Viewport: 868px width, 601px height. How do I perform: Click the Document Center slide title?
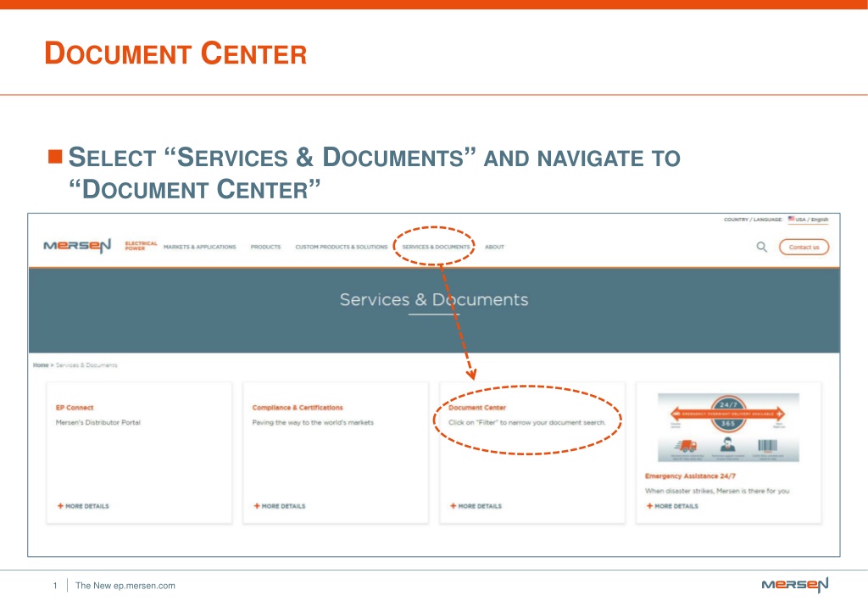pos(175,53)
